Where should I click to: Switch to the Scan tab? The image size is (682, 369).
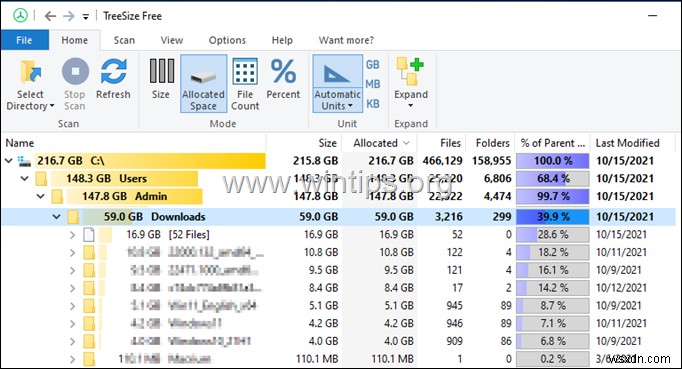tap(124, 40)
